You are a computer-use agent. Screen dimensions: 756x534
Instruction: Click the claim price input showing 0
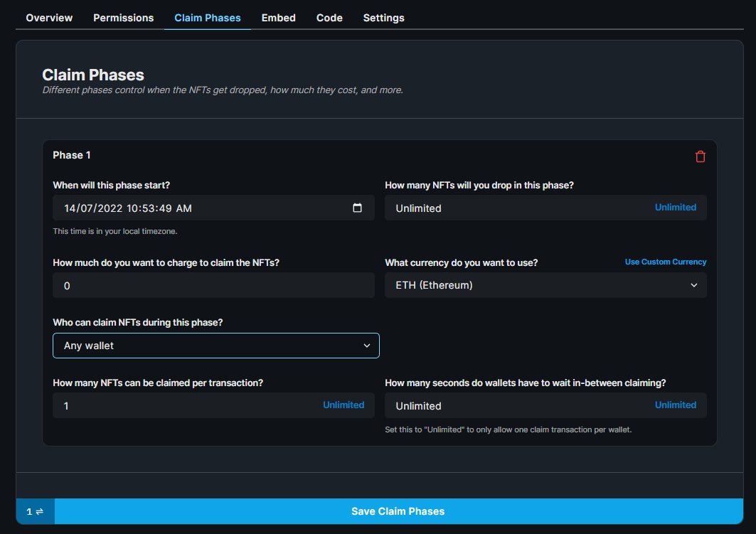pos(213,285)
